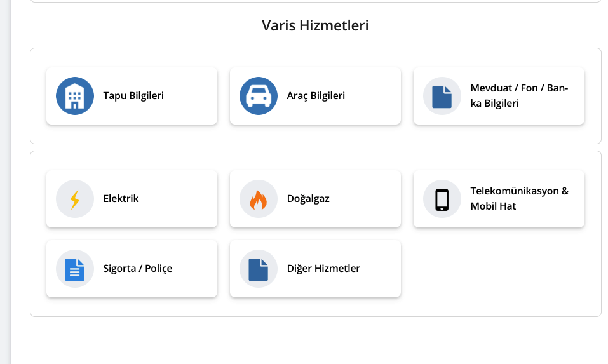Click the Varis Hizmetleri heading

[x=315, y=25]
